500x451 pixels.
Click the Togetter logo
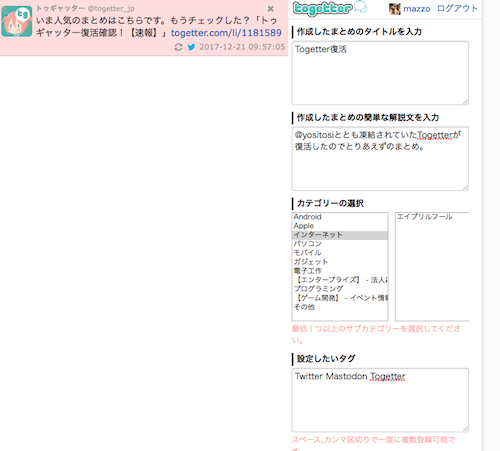[x=330, y=8]
